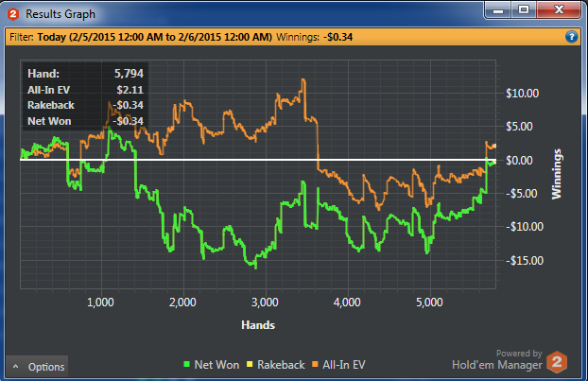Maximize the Results Graph window
Screen dimensions: 588x381
[x=524, y=10]
